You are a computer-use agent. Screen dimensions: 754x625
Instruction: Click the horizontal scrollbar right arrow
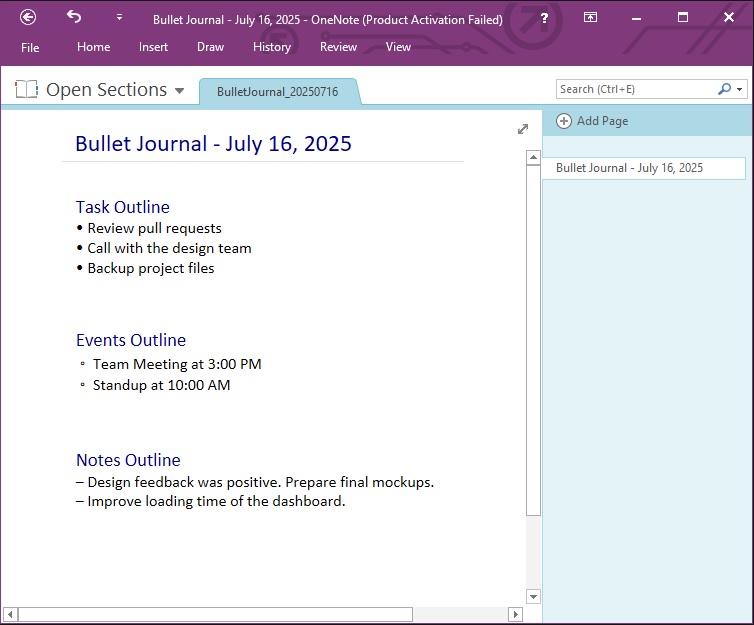[x=515, y=614]
